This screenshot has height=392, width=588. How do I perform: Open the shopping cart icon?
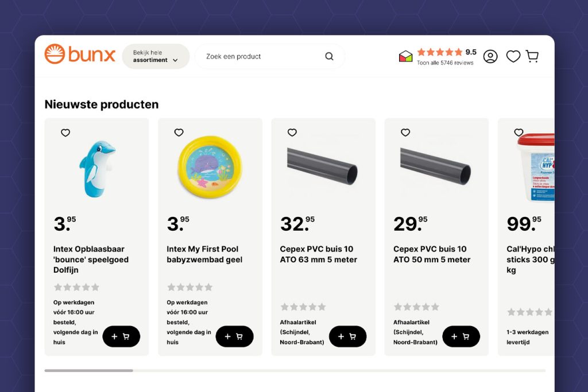(x=532, y=56)
